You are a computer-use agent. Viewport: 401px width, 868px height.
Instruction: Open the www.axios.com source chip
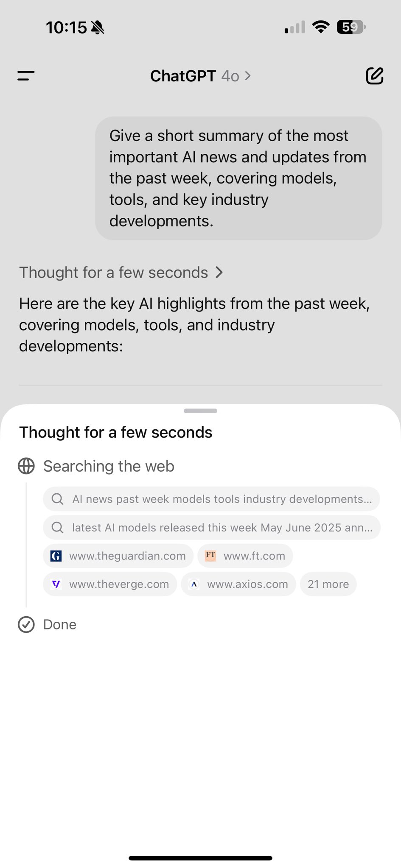(x=238, y=584)
